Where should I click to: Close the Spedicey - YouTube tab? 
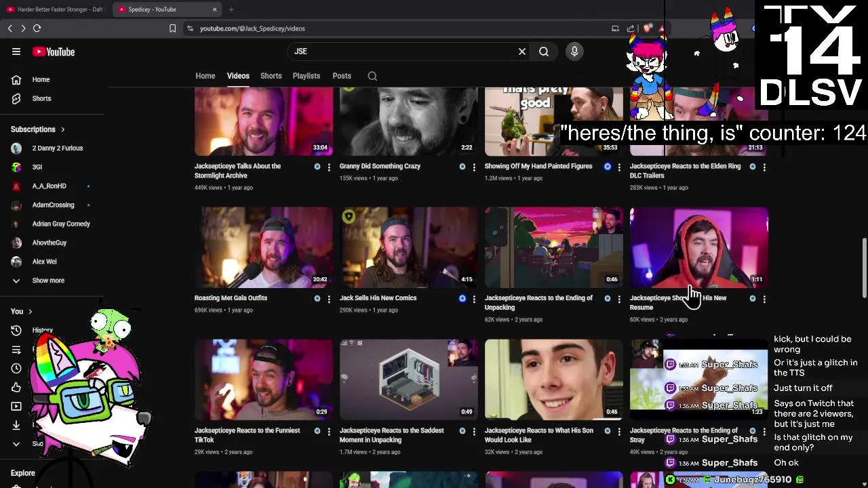(215, 9)
